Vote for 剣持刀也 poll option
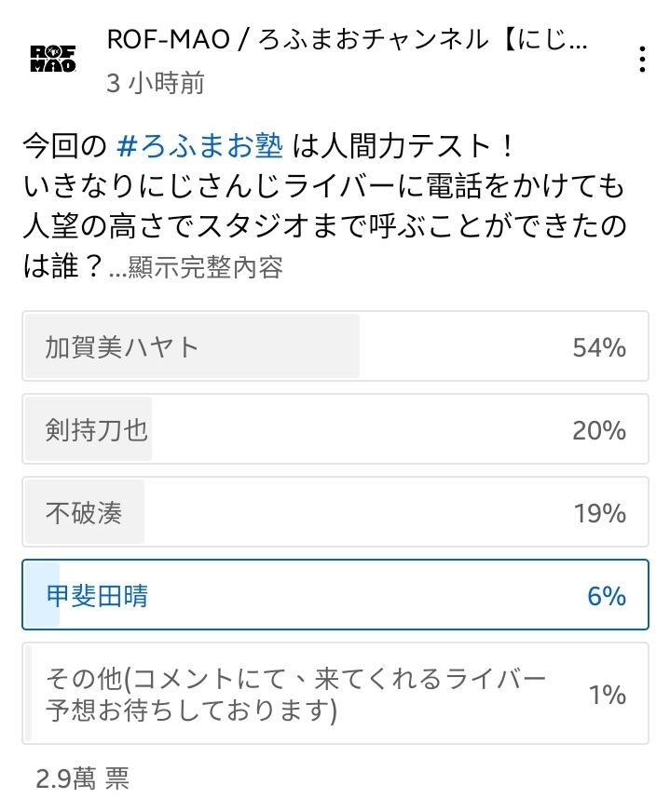The width and height of the screenshot is (670, 812). tap(335, 428)
